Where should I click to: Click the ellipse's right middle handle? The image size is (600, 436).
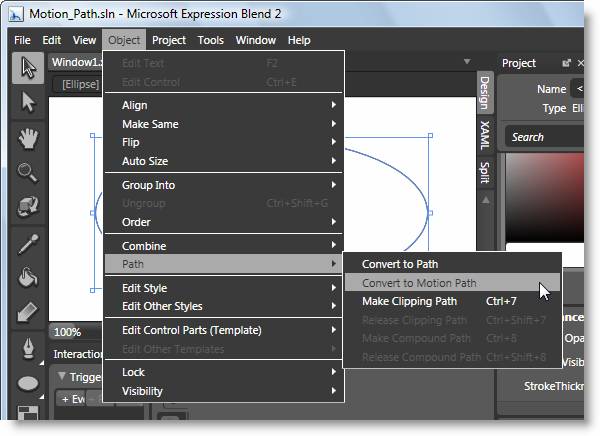tap(430, 213)
